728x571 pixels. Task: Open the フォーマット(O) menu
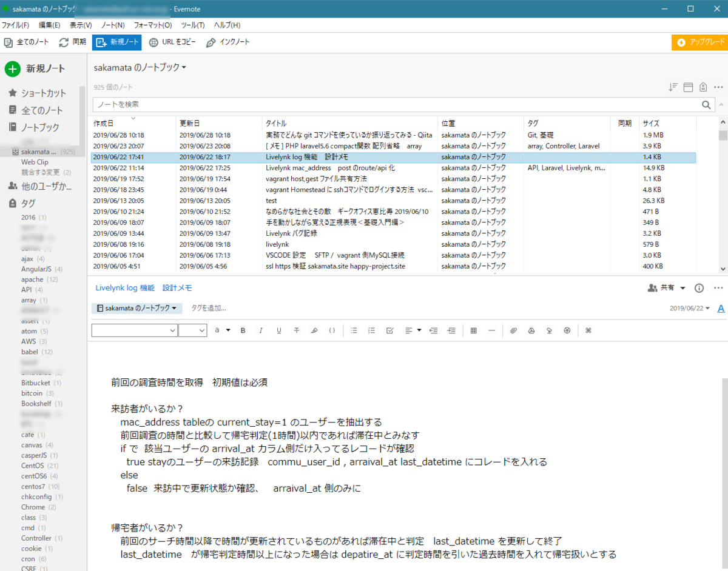coord(153,25)
